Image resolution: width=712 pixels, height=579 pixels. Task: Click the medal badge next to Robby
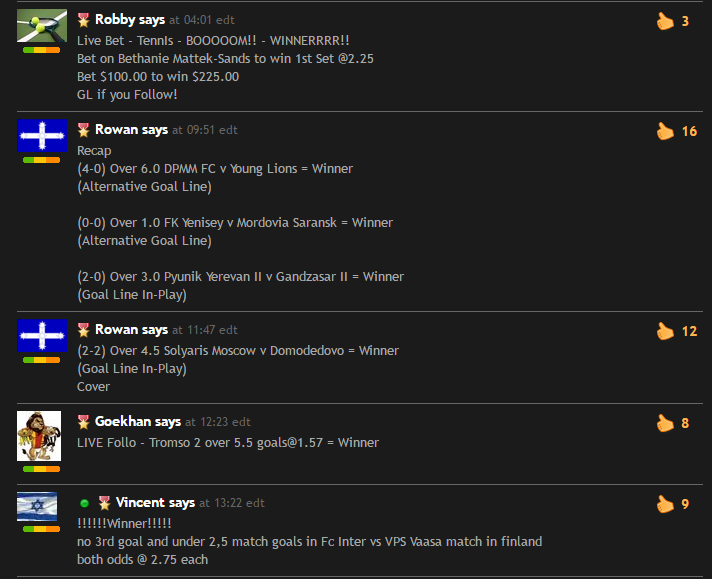click(x=83, y=20)
